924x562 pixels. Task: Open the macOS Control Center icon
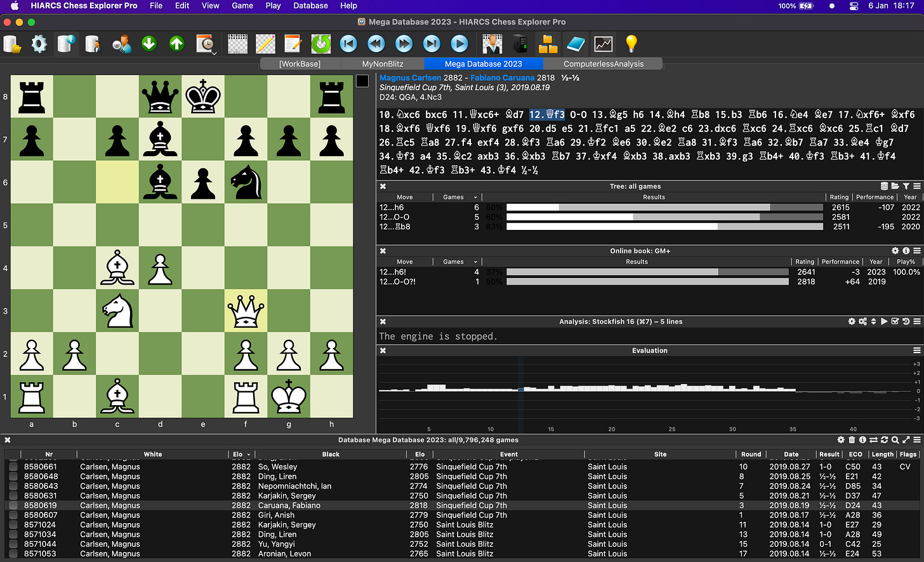[854, 6]
